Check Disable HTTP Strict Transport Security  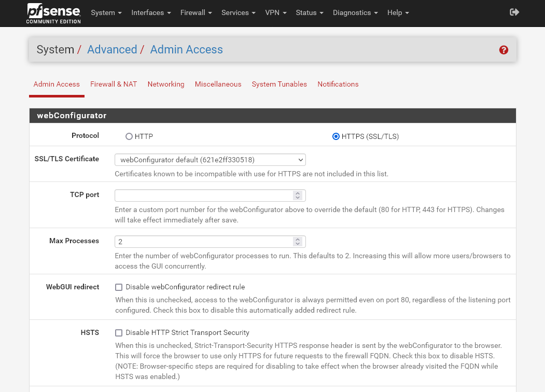point(119,332)
